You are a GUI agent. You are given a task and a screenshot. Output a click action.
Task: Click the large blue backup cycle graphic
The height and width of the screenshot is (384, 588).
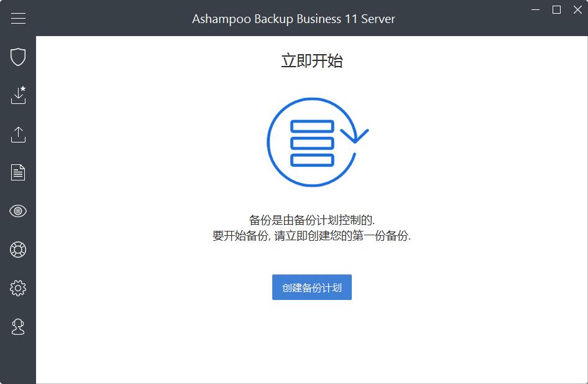click(x=317, y=143)
